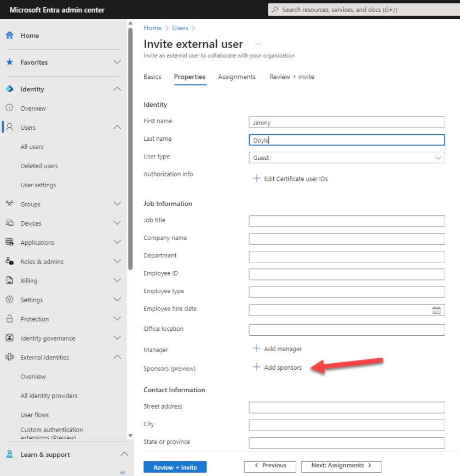The height and width of the screenshot is (476, 460).
Task: Click the Users breadcrumb link
Action: [180, 28]
